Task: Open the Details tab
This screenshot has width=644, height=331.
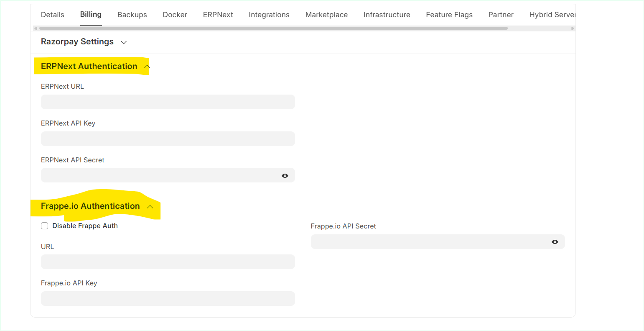Action: (x=53, y=15)
